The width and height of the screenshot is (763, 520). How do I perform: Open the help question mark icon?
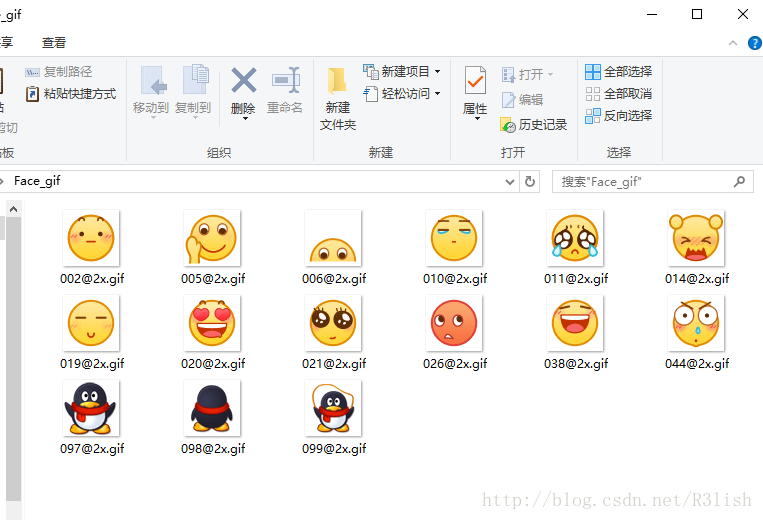(755, 43)
